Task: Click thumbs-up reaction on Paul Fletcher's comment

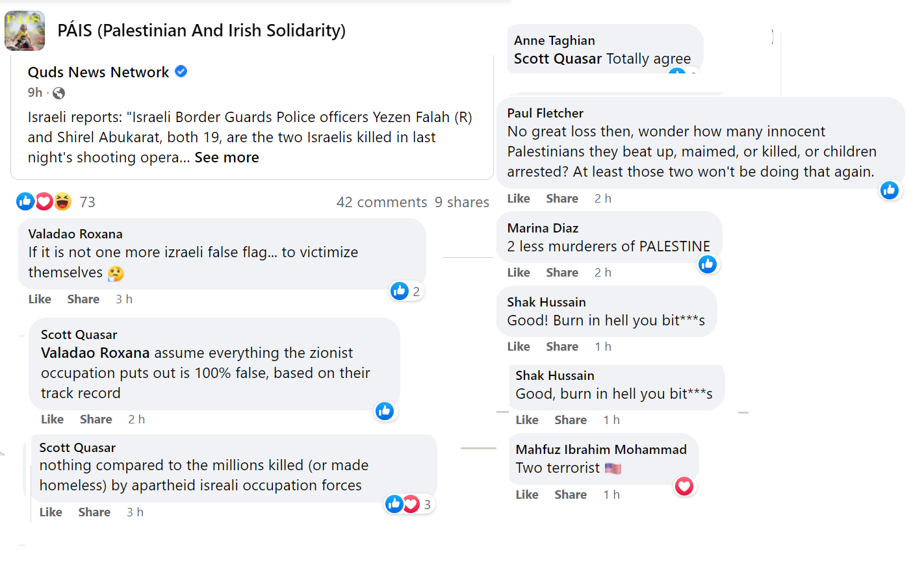Action: pyautogui.click(x=889, y=190)
